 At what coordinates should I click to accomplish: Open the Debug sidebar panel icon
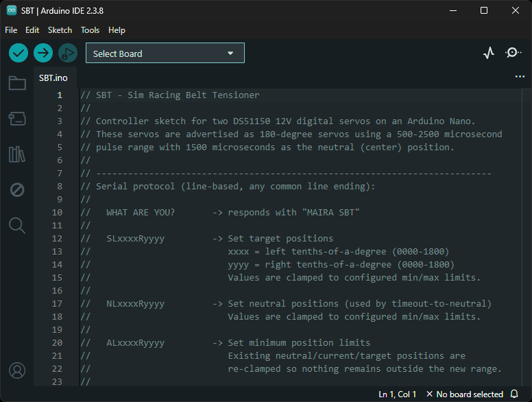coord(17,189)
